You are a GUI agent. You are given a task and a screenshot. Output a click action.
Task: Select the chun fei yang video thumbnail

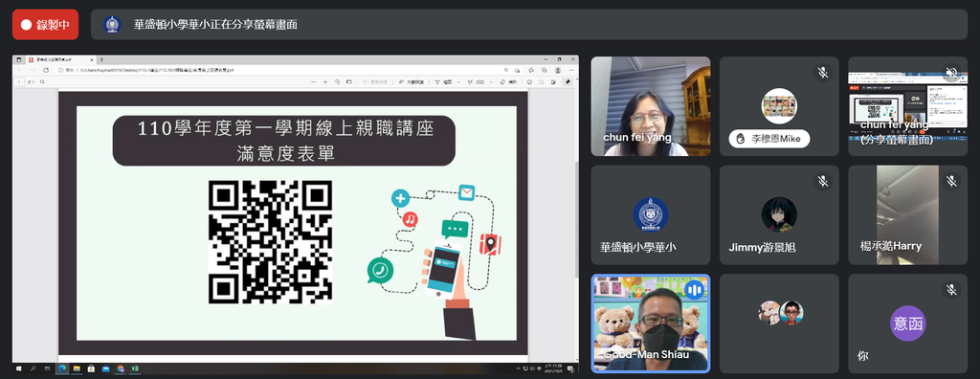(651, 106)
